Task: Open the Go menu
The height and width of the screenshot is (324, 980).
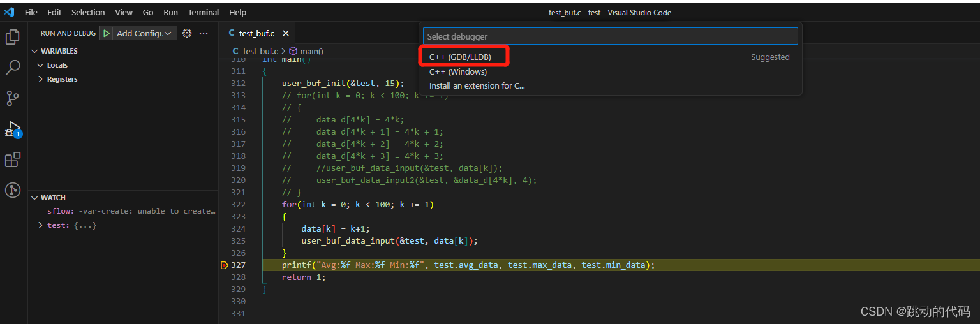Action: (x=148, y=12)
